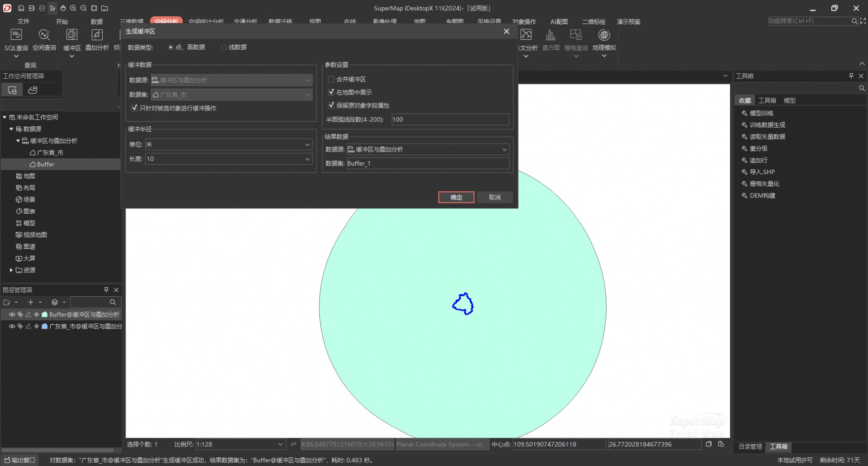Click the 地理模拟 globe icon
This screenshot has width=868, height=466.
[x=604, y=35]
